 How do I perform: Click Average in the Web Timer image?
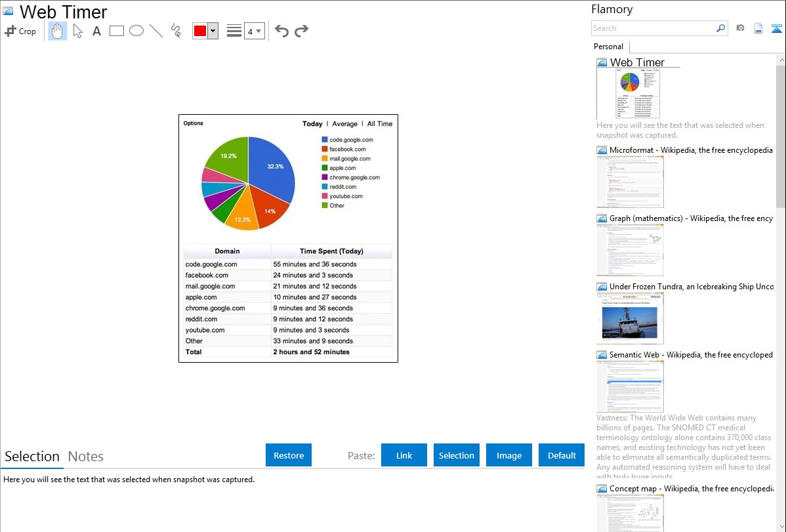point(345,124)
